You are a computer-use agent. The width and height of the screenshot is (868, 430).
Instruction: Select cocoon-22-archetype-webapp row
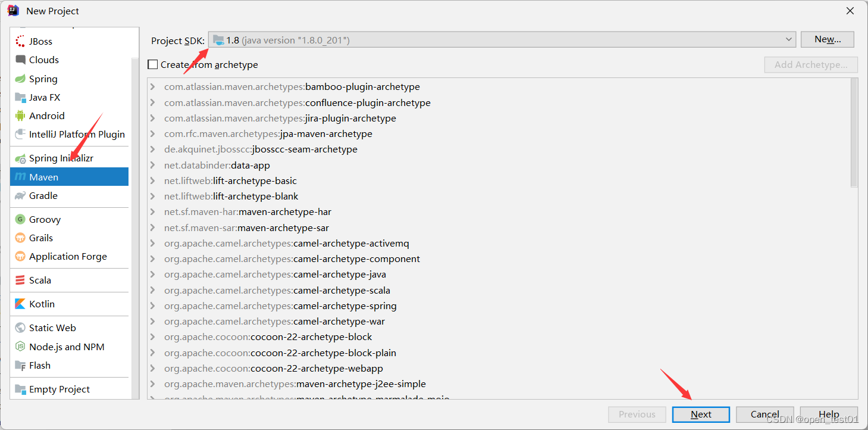click(499, 368)
